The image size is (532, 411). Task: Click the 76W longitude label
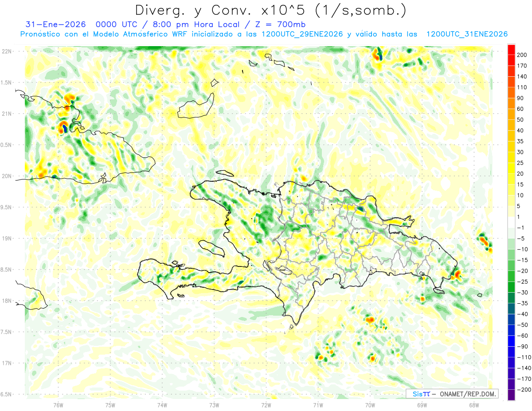58,404
